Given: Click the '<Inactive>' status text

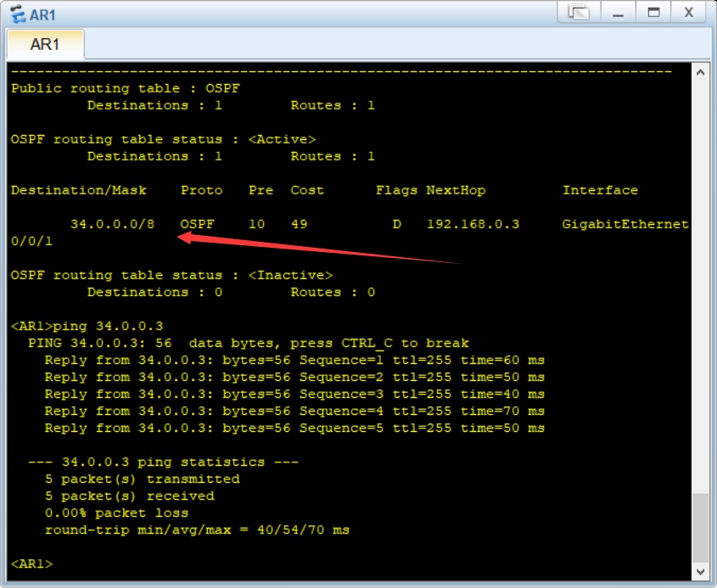Looking at the screenshot, I should click(291, 275).
